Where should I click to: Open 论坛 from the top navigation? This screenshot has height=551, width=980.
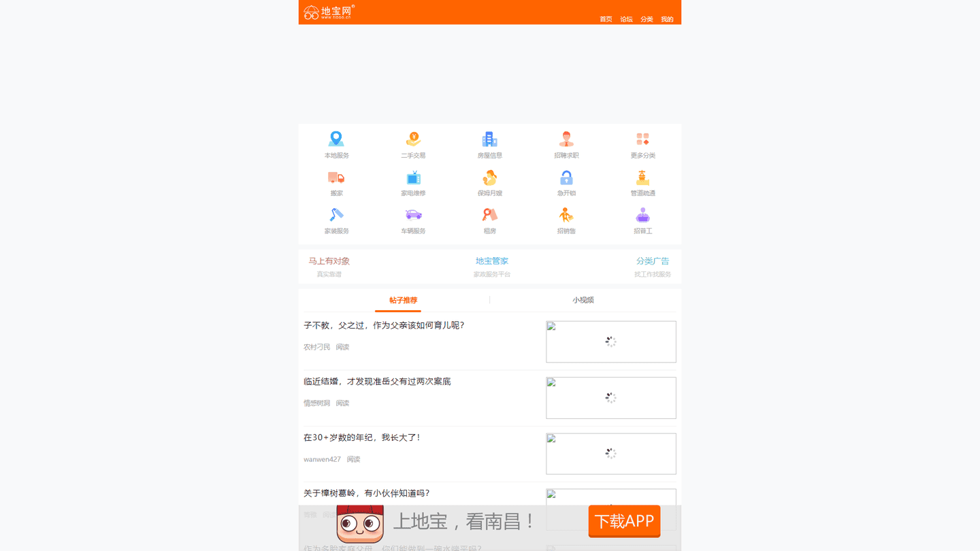tap(626, 19)
